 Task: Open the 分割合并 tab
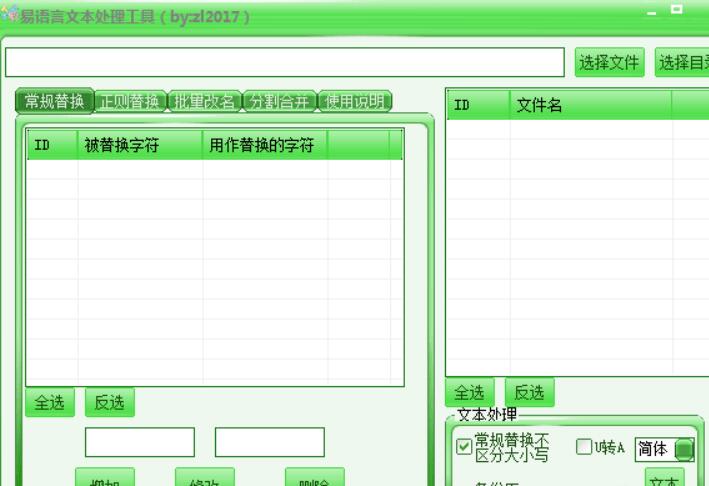279,101
